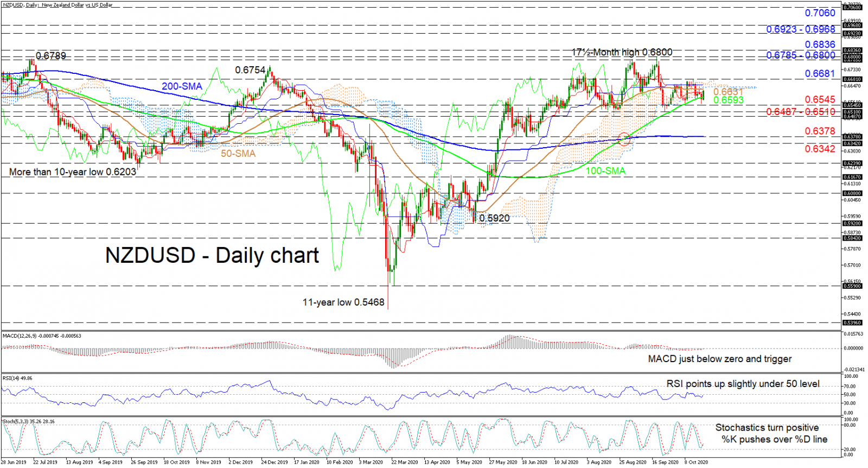Select the '16 Sep 2020' date label
This screenshot has height=468, width=868.
(665, 463)
